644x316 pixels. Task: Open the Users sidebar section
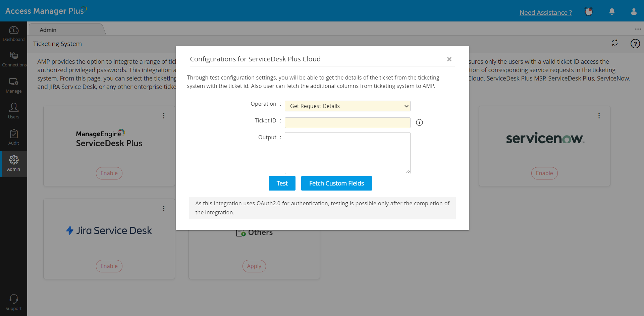click(13, 111)
